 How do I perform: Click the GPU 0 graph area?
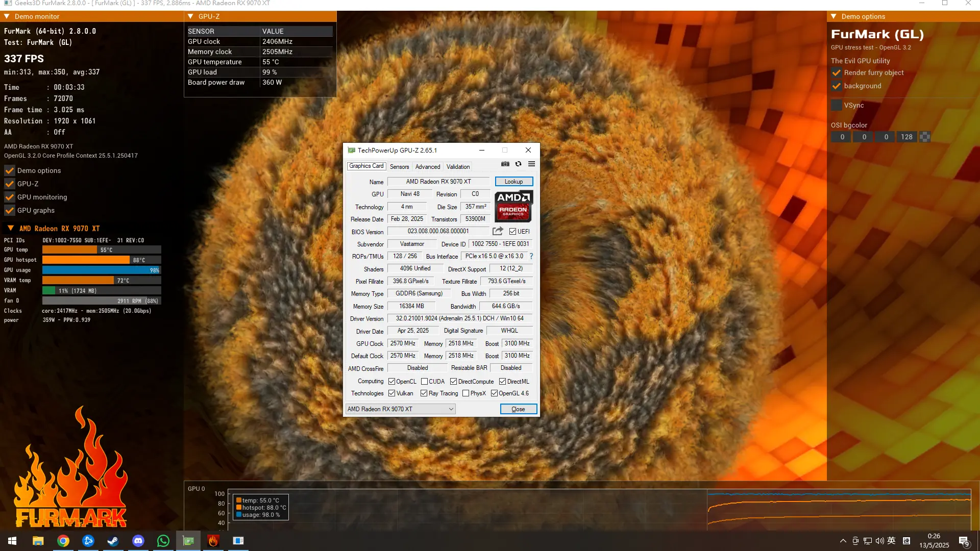pyautogui.click(x=599, y=510)
